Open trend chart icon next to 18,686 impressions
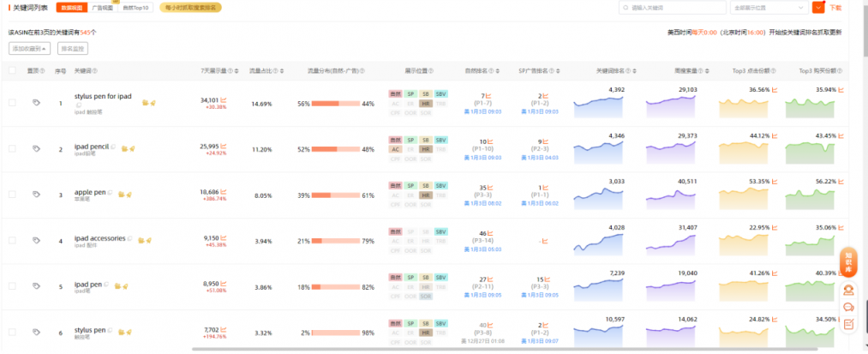868x354 pixels. pos(224,192)
